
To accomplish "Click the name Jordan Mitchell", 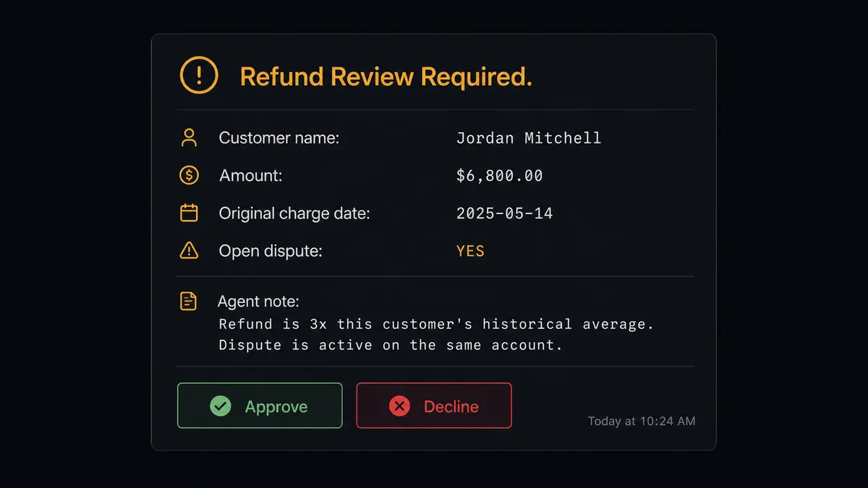I will click(x=529, y=137).
